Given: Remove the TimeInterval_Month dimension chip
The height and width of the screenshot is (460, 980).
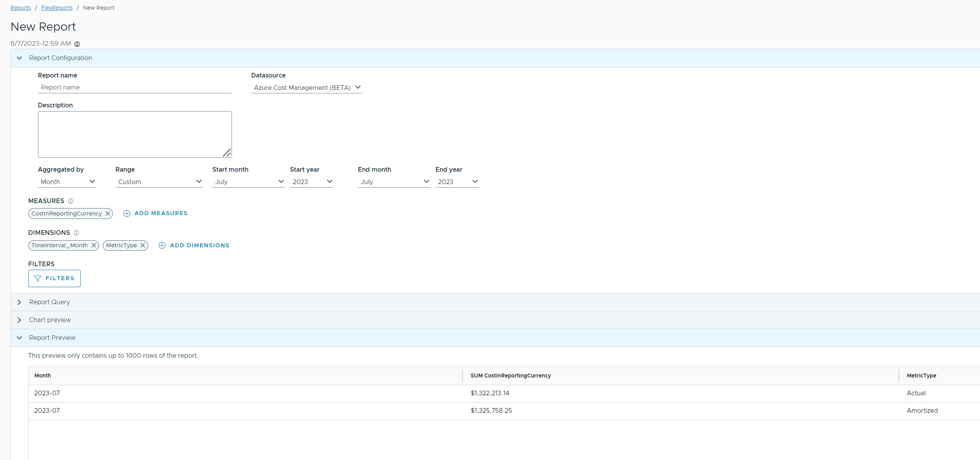Looking at the screenshot, I should pyautogui.click(x=94, y=245).
